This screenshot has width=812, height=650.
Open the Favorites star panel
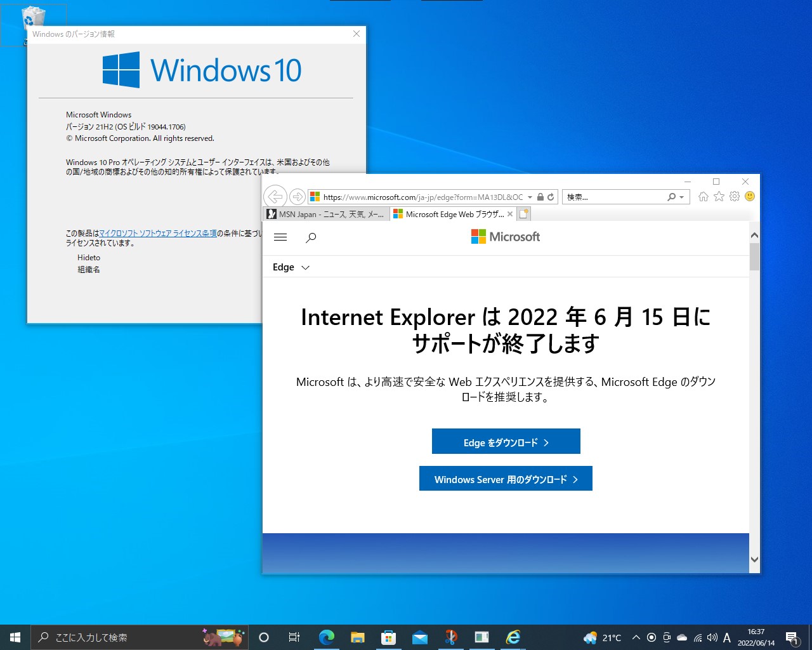point(719,197)
